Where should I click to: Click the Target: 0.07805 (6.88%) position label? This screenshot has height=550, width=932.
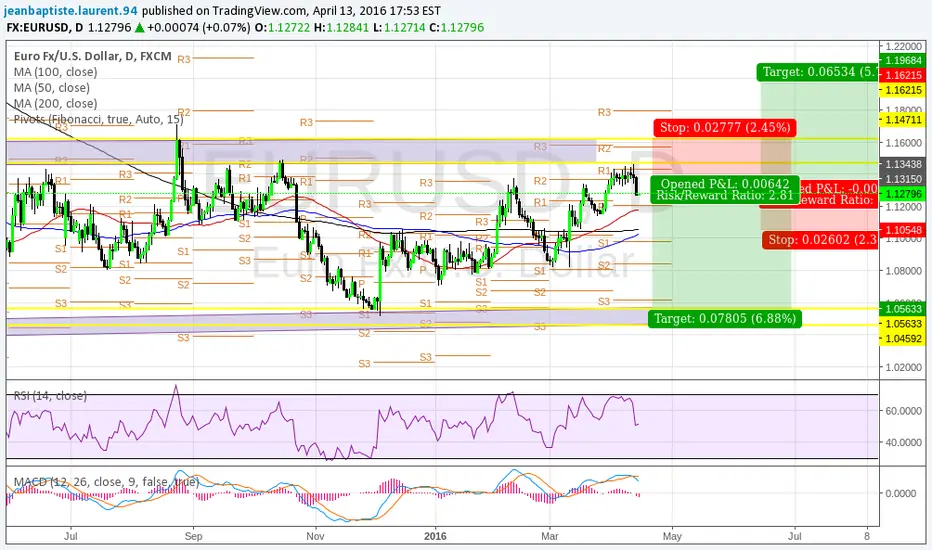[725, 319]
